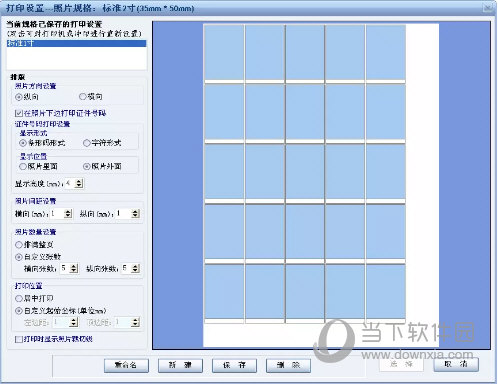The width and height of the screenshot is (498, 384).
Task: Choose 条形码形式 display format
Action: [23, 143]
